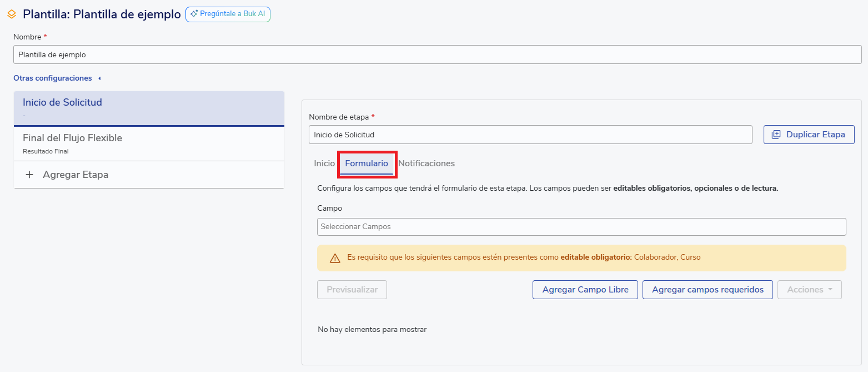Click the sparkle icon in Pregúntale a Buk AI
The width and height of the screenshot is (868, 372).
pyautogui.click(x=194, y=14)
